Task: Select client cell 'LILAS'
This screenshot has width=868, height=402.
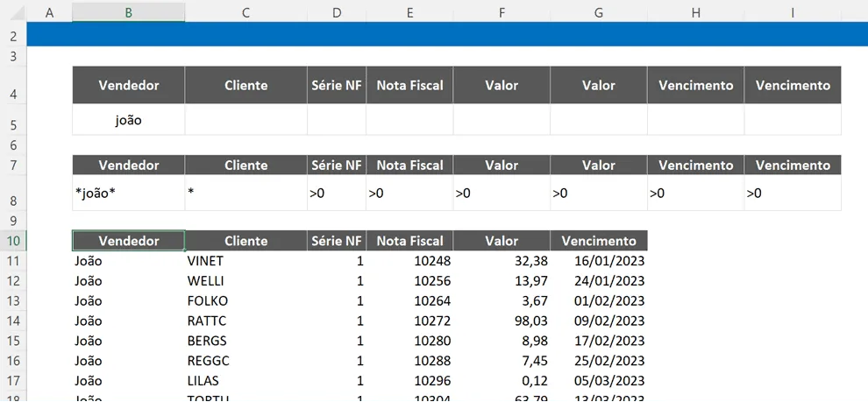Action: pos(245,380)
